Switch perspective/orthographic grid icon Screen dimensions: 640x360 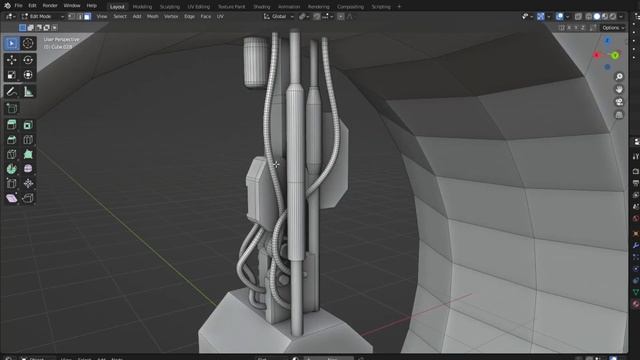click(x=619, y=115)
